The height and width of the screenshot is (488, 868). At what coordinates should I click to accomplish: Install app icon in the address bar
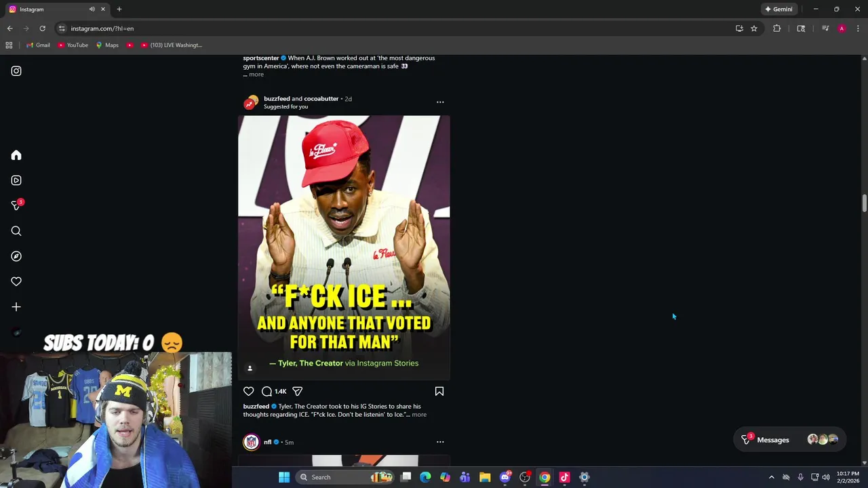point(739,28)
